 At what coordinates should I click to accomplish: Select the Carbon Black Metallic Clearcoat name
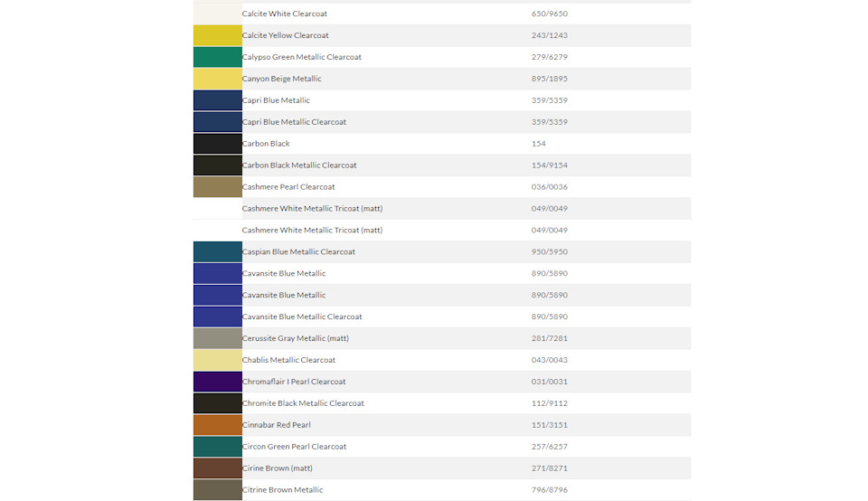pos(299,165)
